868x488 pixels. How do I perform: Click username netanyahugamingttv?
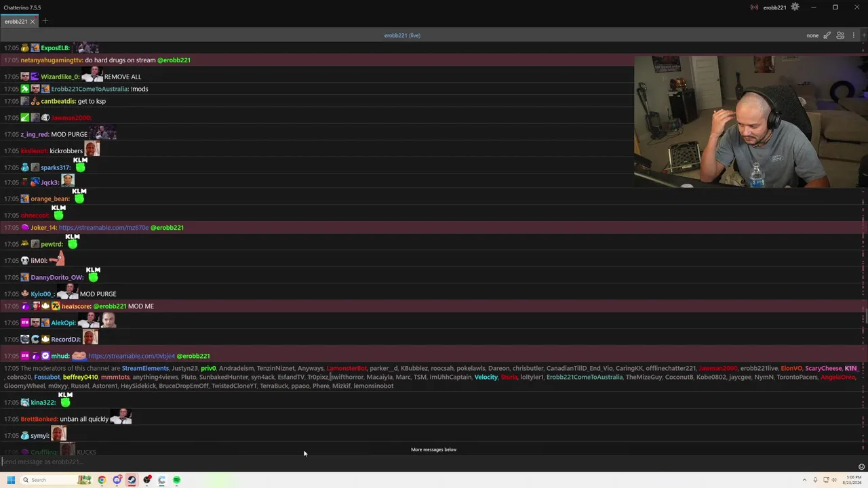click(52, 60)
